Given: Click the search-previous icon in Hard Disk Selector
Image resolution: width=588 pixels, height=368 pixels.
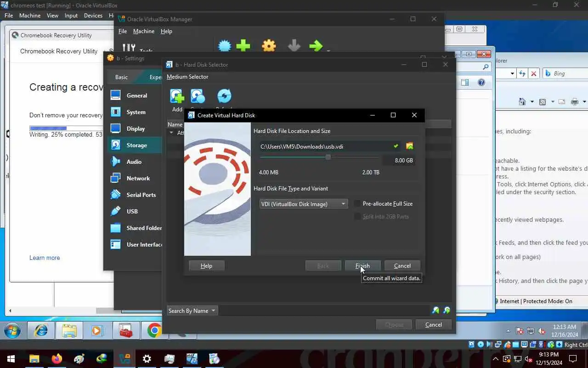Looking at the screenshot, I should [x=435, y=310].
